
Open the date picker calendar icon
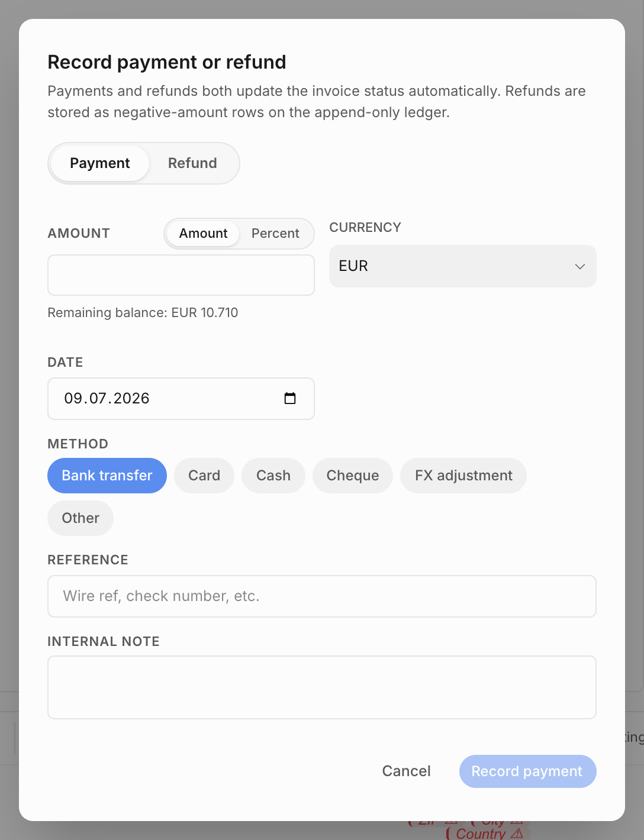pyautogui.click(x=290, y=398)
